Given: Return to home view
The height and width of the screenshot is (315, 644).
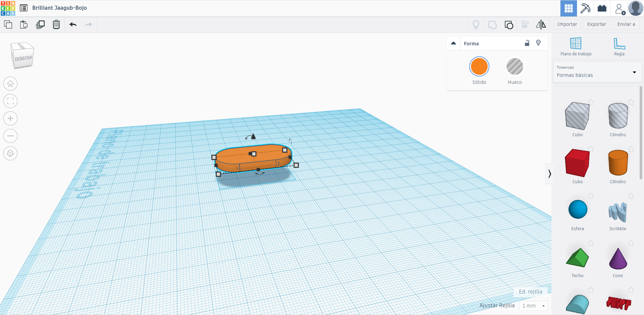Looking at the screenshot, I should click(10, 84).
